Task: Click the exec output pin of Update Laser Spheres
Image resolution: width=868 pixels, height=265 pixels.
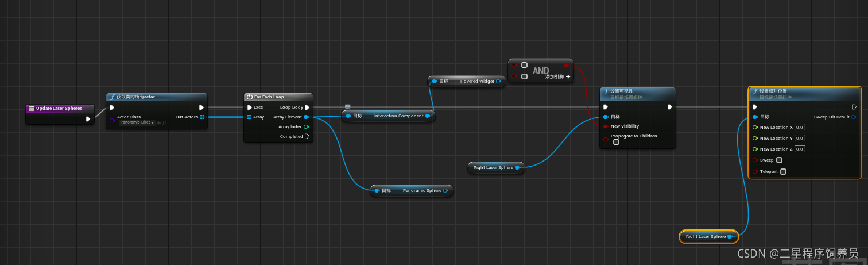Action: [88, 119]
